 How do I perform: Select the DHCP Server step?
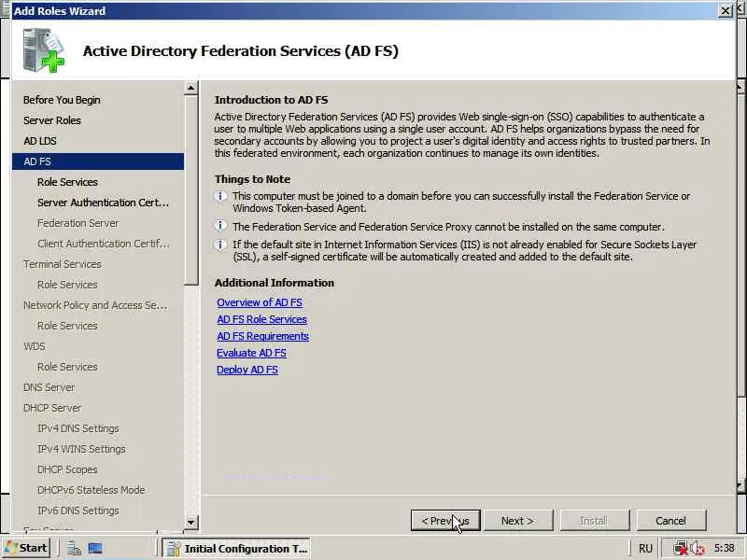pos(52,408)
